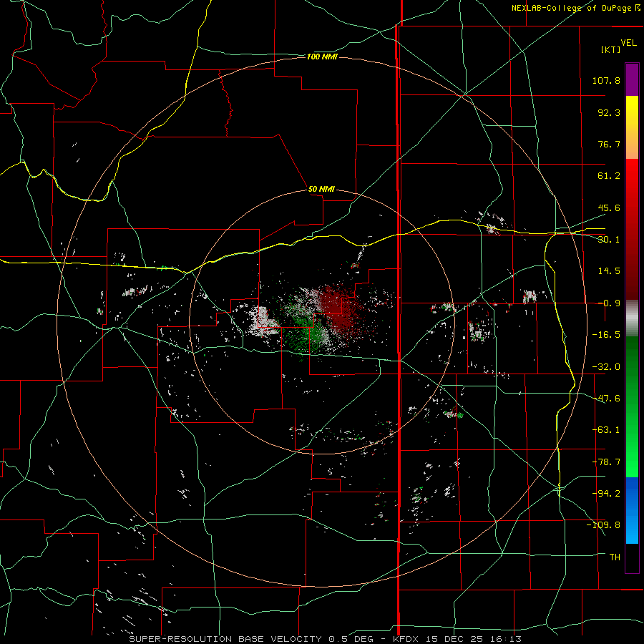Select the -16.5 scale value
Screen dimensions: 644x644
[606, 335]
